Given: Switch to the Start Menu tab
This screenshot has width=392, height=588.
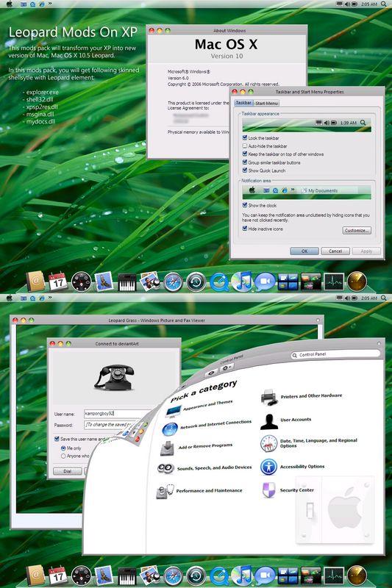Looking at the screenshot, I should coord(266,103).
